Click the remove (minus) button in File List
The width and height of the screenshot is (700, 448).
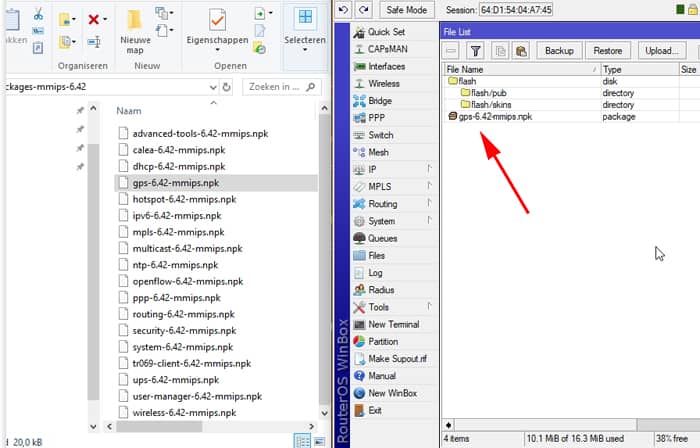(451, 51)
